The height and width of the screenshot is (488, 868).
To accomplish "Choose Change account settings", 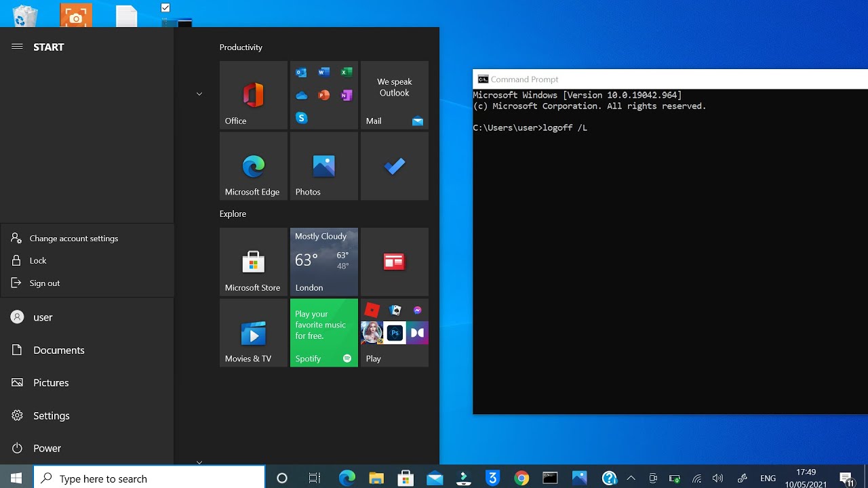I will pyautogui.click(x=87, y=239).
